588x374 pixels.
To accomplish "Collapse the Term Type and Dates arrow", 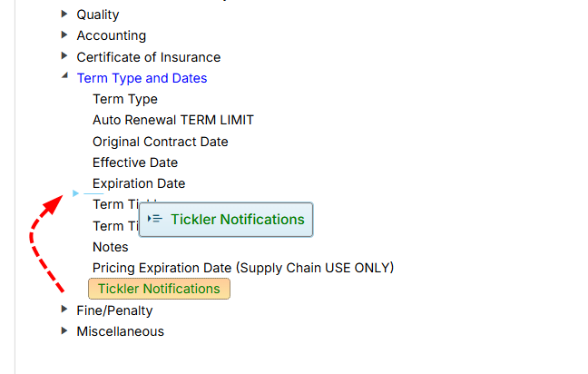I will coord(64,77).
